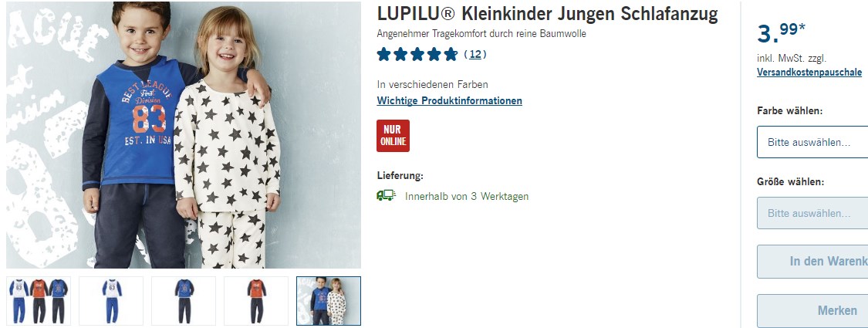
Task: Open Wichtige Produktinformationen link
Action: click(450, 101)
